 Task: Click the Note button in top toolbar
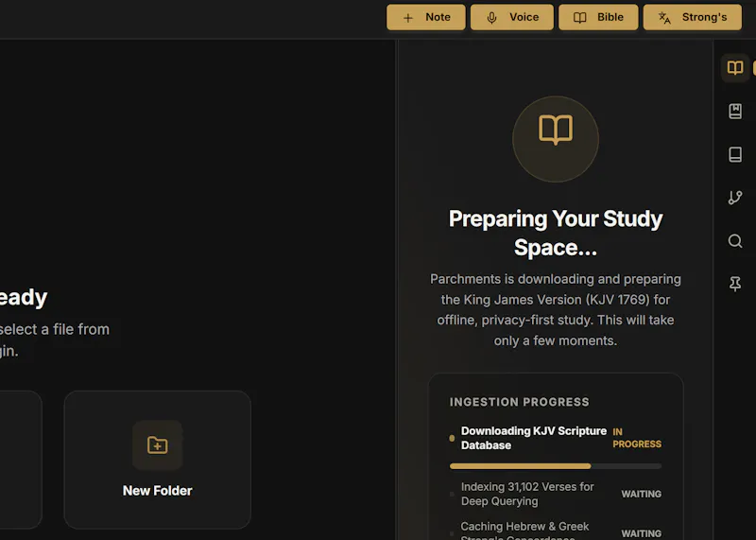click(x=426, y=17)
